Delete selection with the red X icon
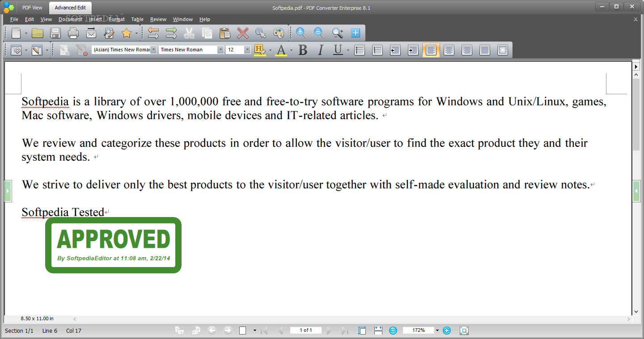This screenshot has height=339, width=644. (x=243, y=33)
